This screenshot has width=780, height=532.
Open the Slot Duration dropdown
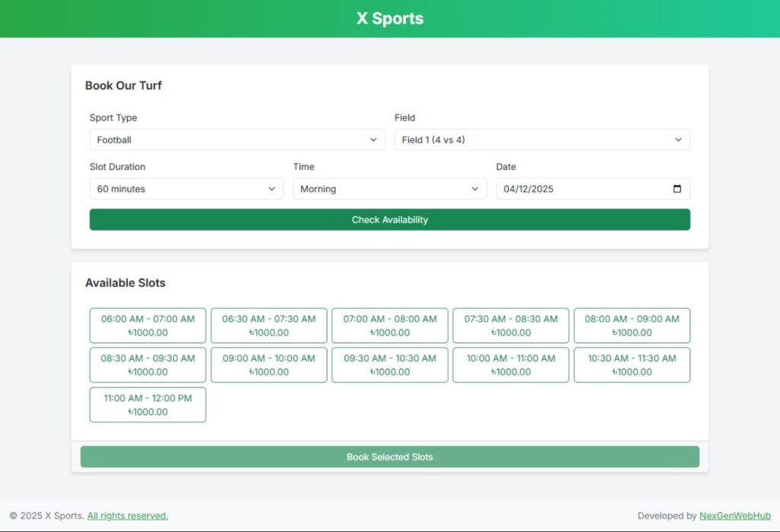tap(186, 189)
